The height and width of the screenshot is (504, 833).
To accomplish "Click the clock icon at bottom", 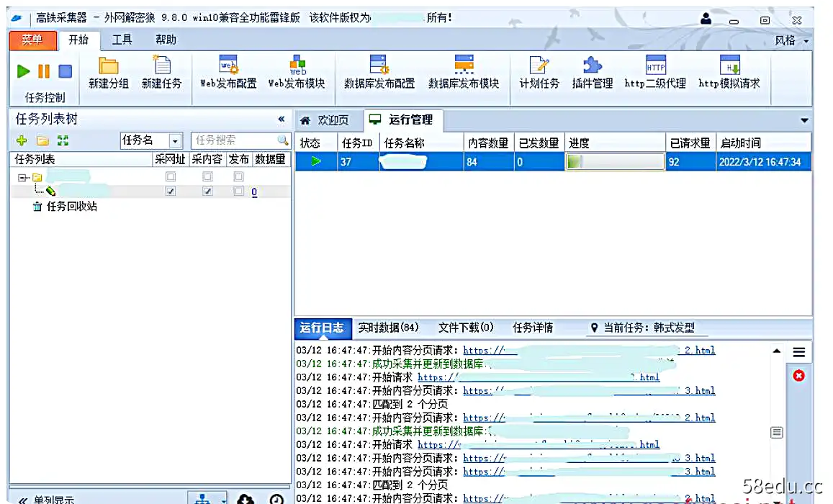I will 276,499.
